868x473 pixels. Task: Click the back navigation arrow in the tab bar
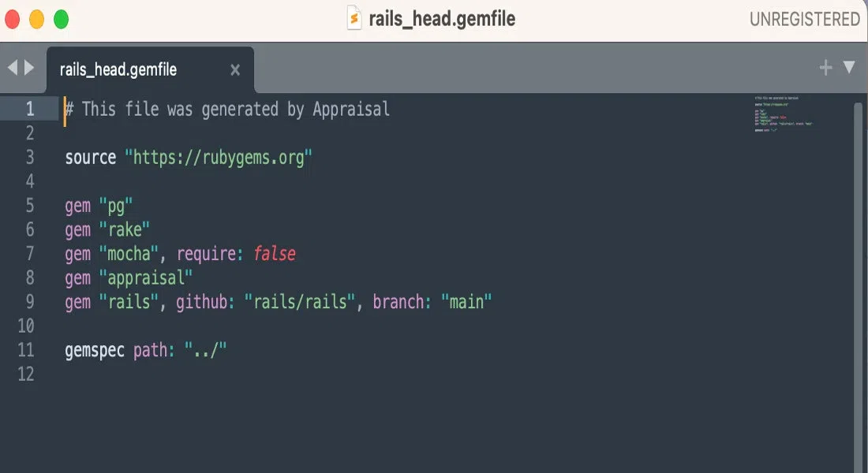point(12,68)
